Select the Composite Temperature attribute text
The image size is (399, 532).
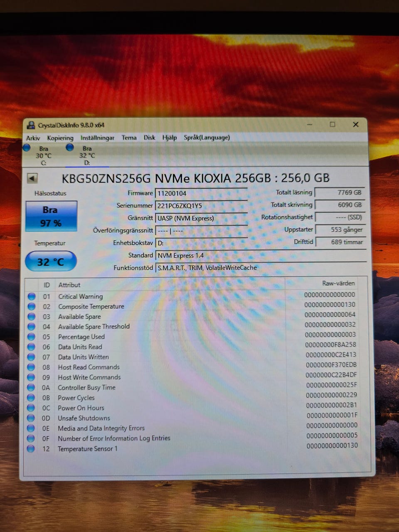pyautogui.click(x=91, y=306)
